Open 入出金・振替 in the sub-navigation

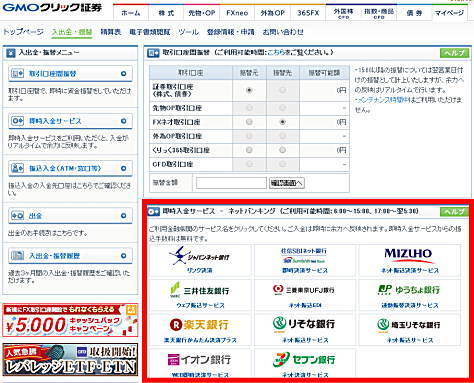tap(72, 32)
